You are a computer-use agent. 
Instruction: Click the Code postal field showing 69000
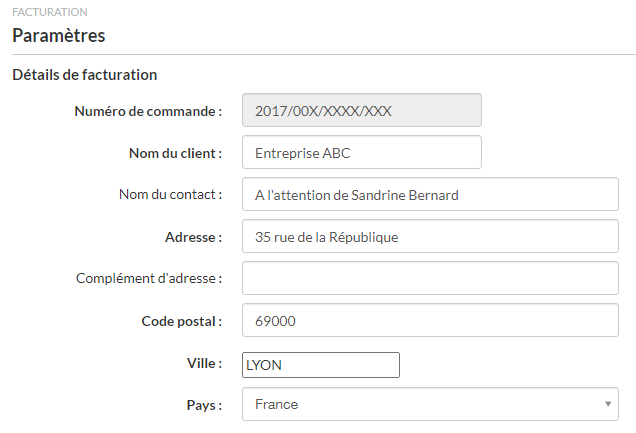tap(430, 321)
